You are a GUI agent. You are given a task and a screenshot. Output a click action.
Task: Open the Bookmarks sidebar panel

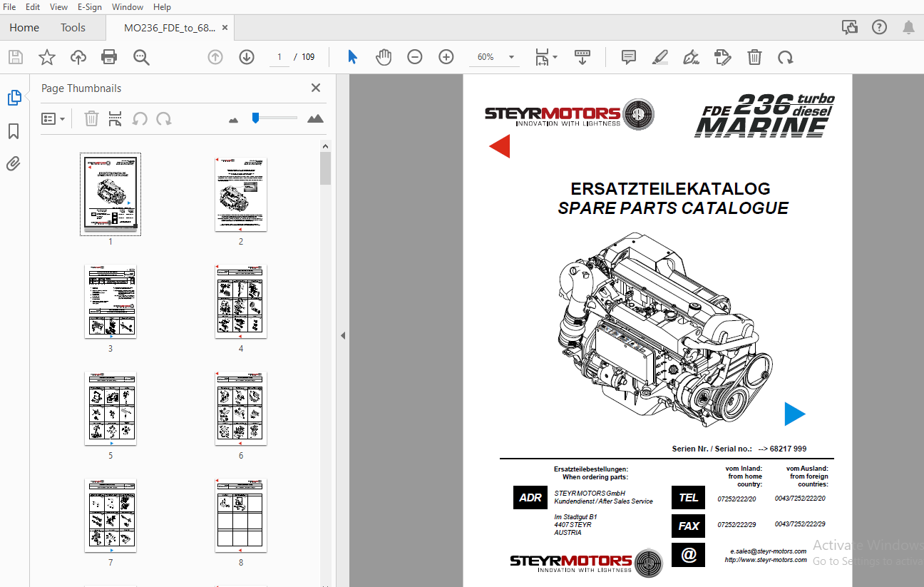click(x=14, y=131)
